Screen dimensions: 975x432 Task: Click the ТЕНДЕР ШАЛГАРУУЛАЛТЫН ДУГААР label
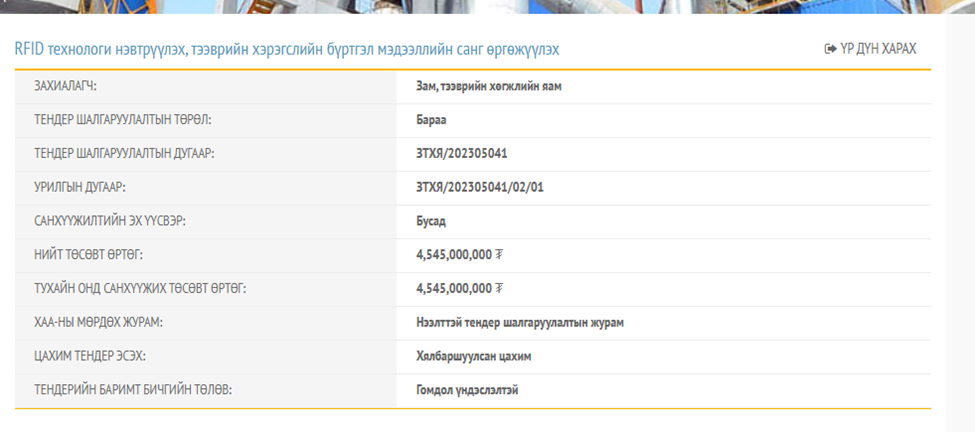(125, 154)
